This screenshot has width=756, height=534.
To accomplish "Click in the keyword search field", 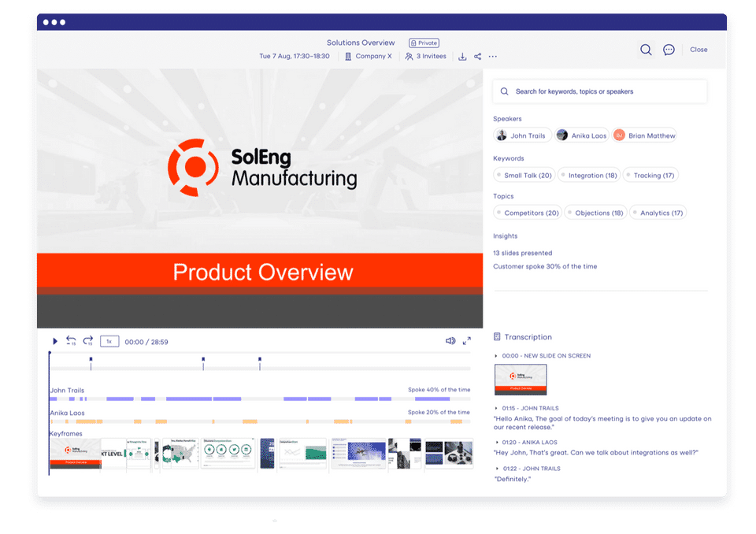I will (600, 91).
